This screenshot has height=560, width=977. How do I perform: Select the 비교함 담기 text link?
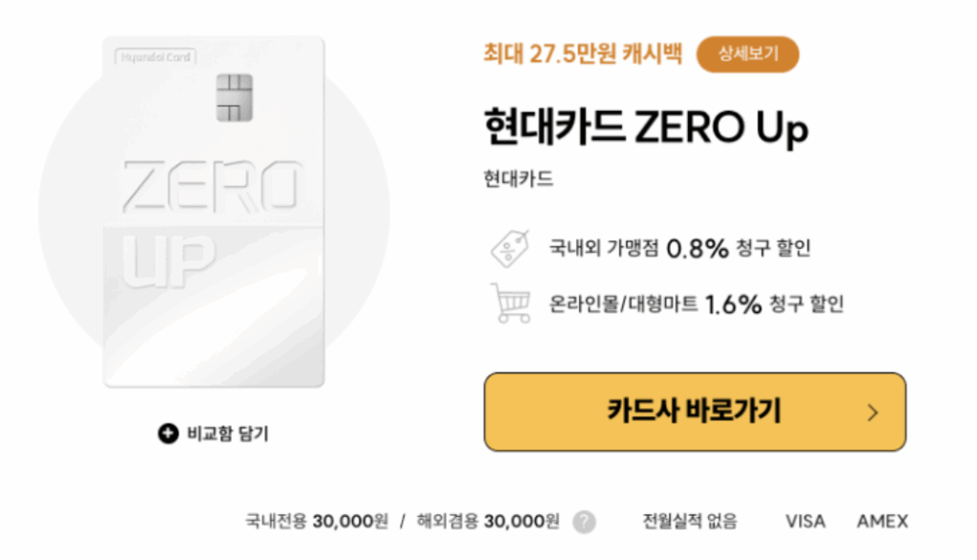point(227,433)
